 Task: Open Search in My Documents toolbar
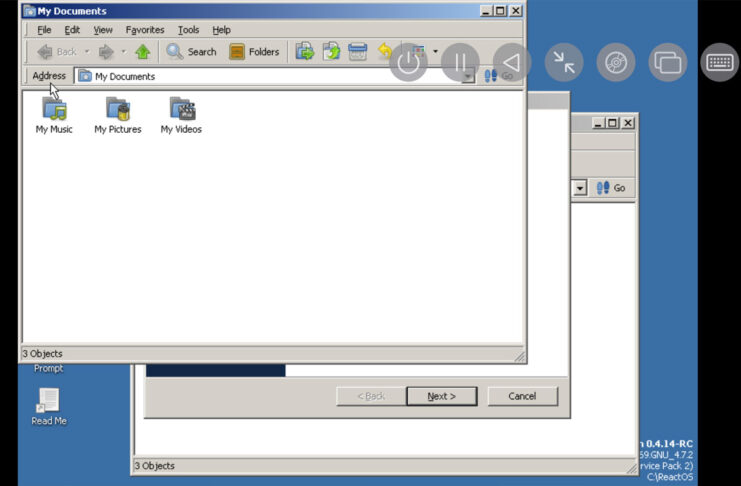click(191, 52)
